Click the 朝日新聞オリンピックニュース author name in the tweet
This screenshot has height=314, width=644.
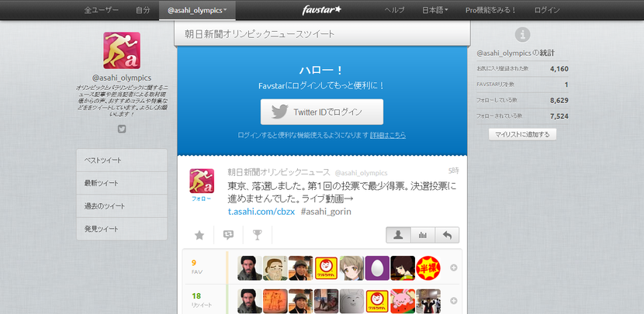pos(279,172)
